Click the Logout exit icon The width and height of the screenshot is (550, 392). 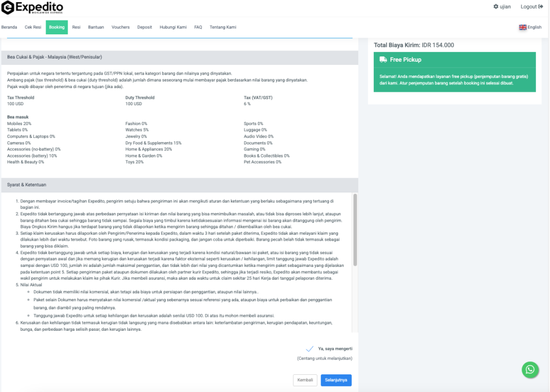(x=540, y=6)
